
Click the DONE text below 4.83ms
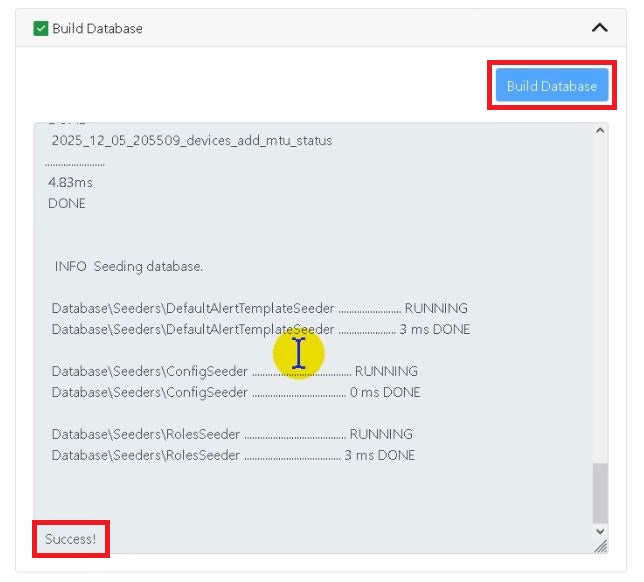67,203
